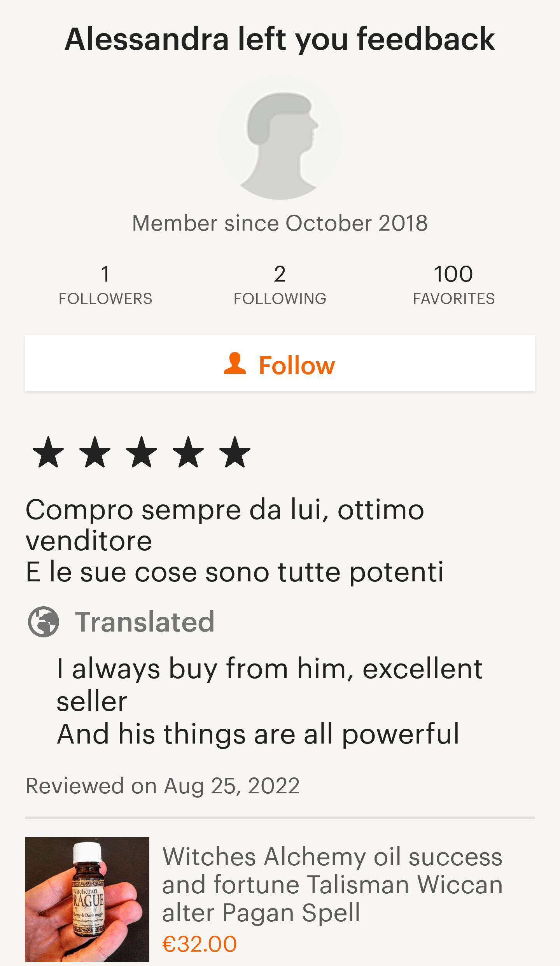Click the first rating star

point(48,452)
